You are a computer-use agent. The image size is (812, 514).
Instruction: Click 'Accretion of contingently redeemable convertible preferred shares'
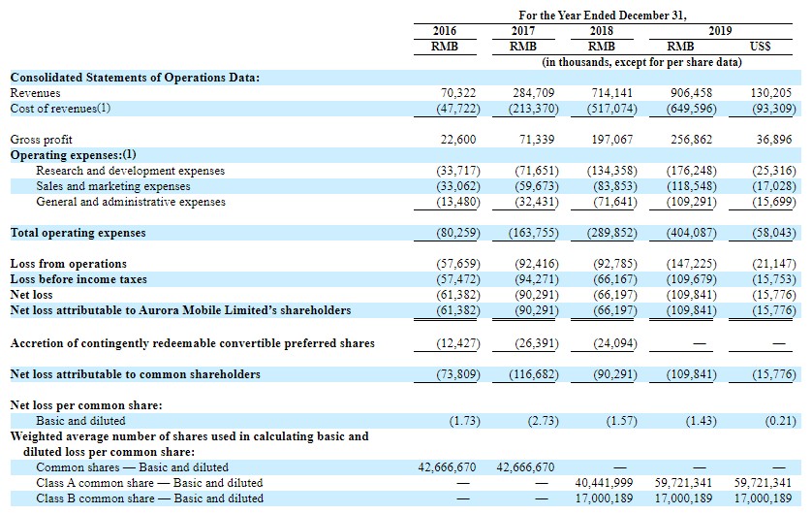coord(192,343)
